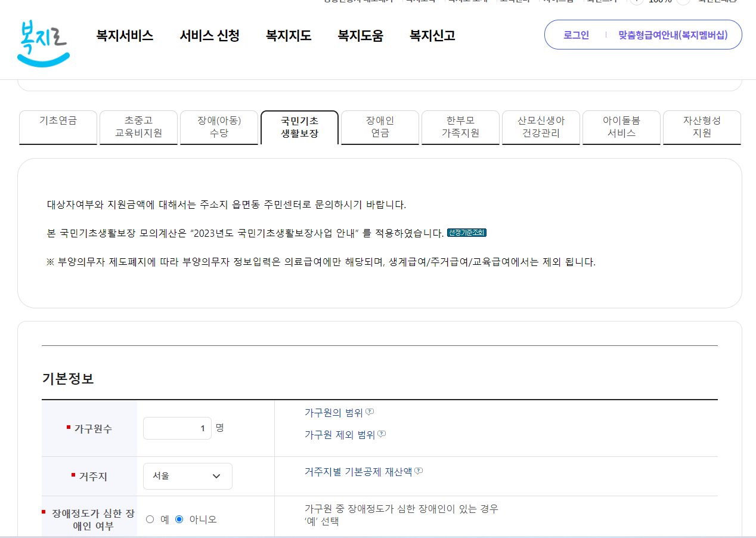Click the 서비스 신청 menu item
Image resolution: width=756 pixels, height=538 pixels.
tap(209, 36)
